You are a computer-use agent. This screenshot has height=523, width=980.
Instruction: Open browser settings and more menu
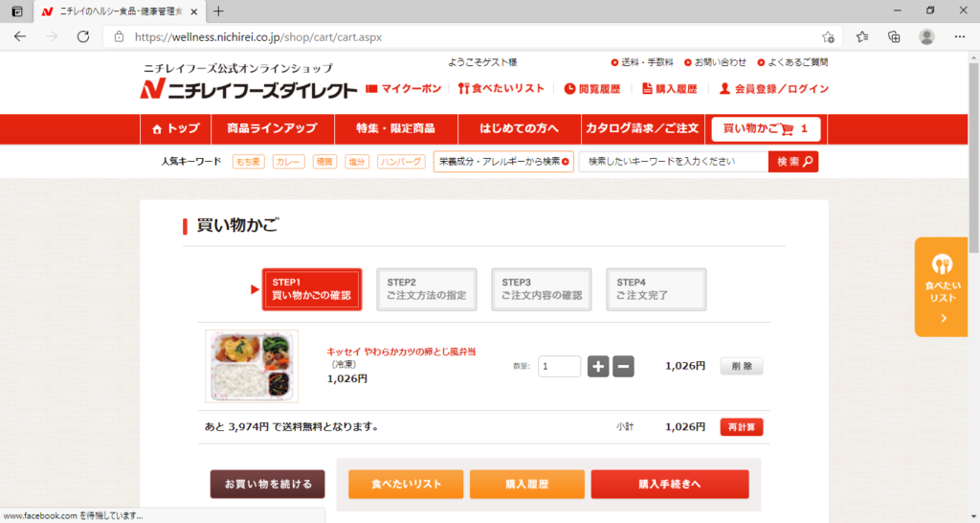960,37
